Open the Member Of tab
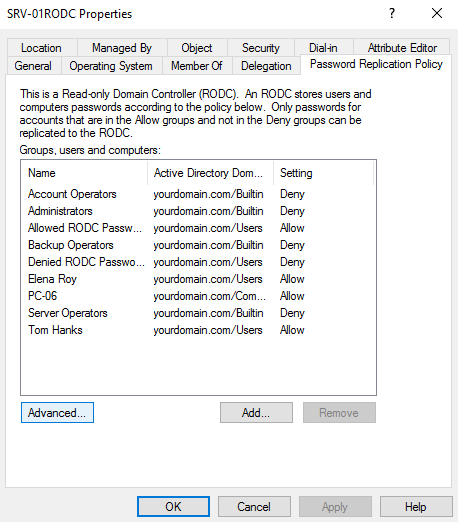The width and height of the screenshot is (458, 522). click(197, 66)
